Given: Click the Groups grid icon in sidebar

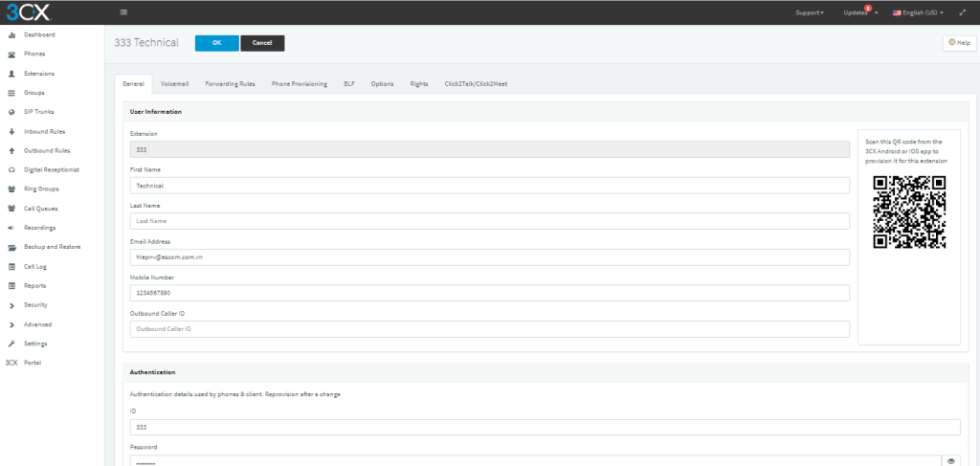Looking at the screenshot, I should [x=11, y=93].
